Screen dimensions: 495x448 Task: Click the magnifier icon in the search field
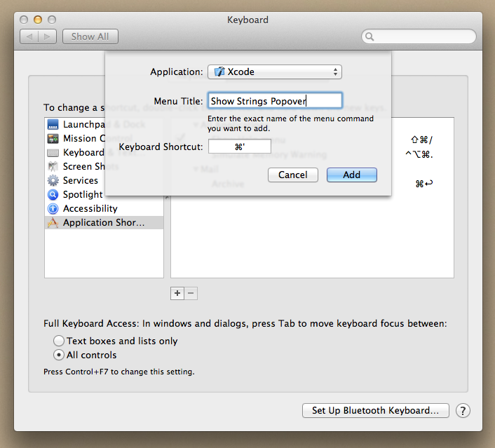[x=369, y=37]
